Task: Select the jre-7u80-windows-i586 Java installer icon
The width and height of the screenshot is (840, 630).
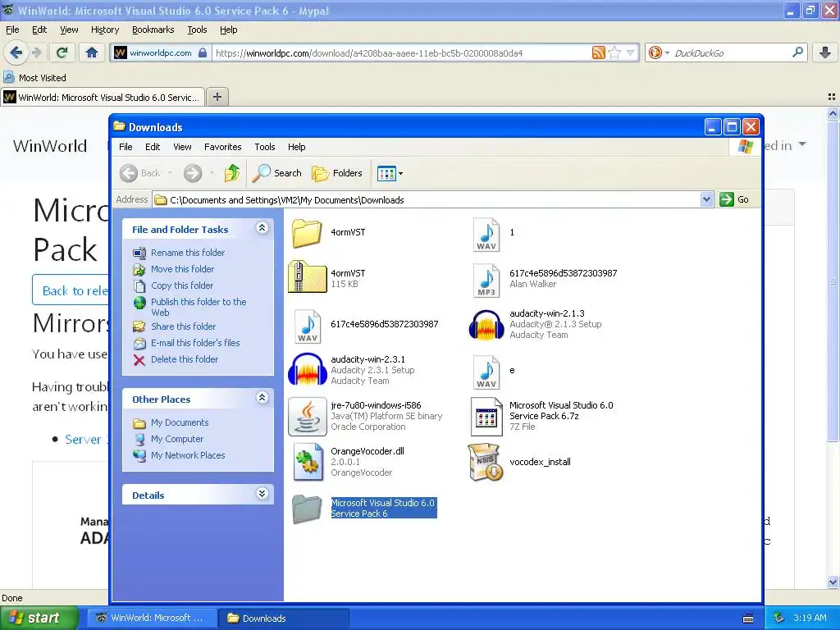Action: coord(307,416)
